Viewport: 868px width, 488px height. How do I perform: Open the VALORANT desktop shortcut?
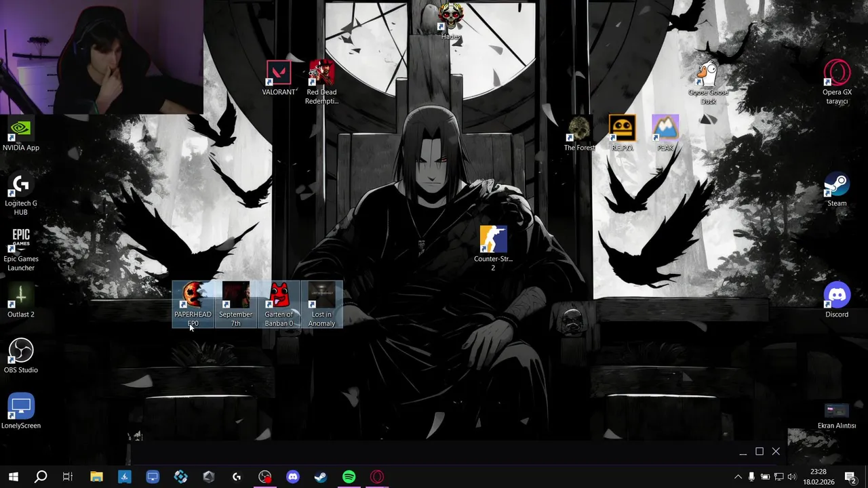tap(279, 79)
